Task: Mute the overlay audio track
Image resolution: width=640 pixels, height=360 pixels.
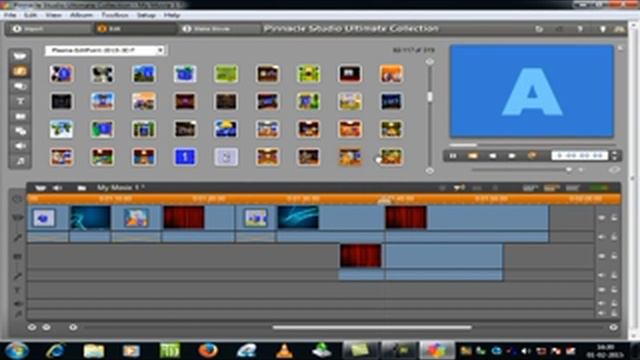Action: pyautogui.click(x=602, y=275)
